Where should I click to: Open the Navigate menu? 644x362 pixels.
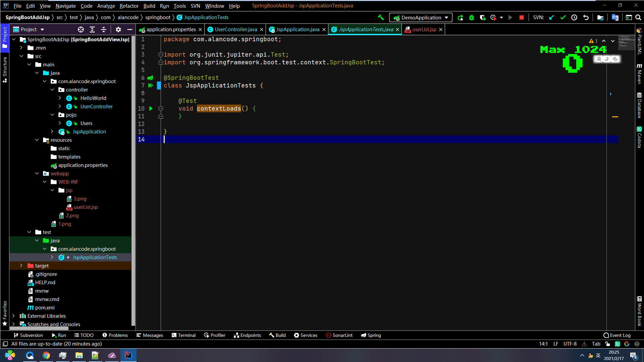coord(65,6)
